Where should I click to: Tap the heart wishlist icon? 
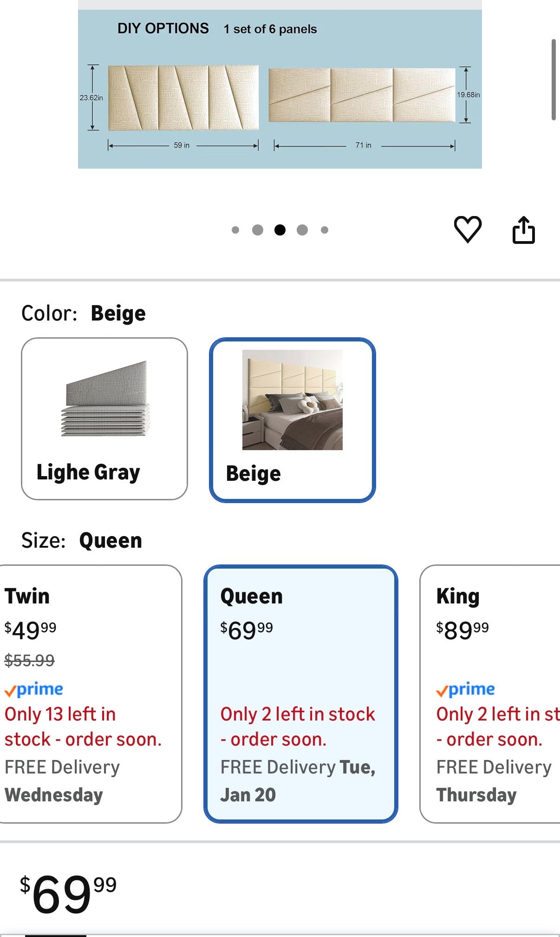point(467,229)
